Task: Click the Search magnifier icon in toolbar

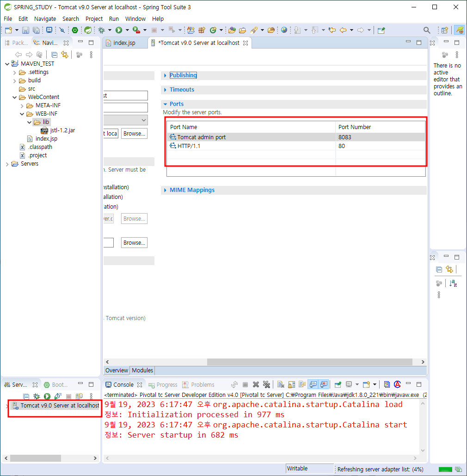Action: [427, 30]
